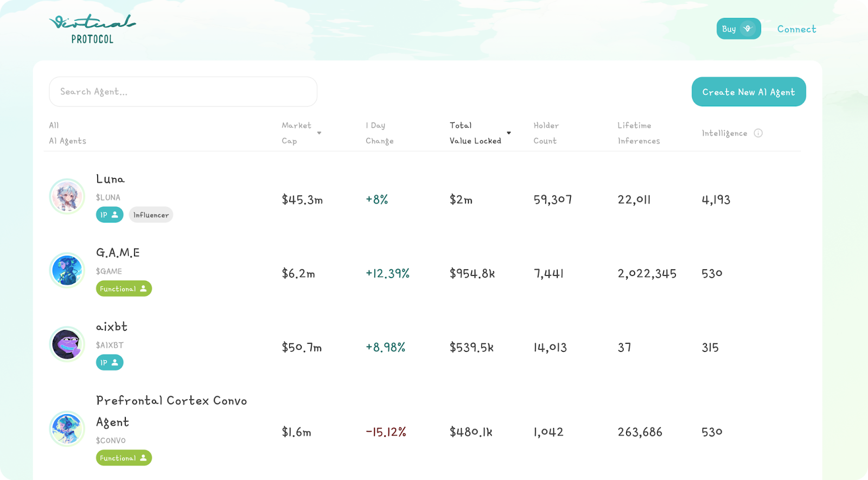Screen dimensions: 868x480
Task: Click G.A.M.E value locked $954.8k
Action: pyautogui.click(x=473, y=274)
